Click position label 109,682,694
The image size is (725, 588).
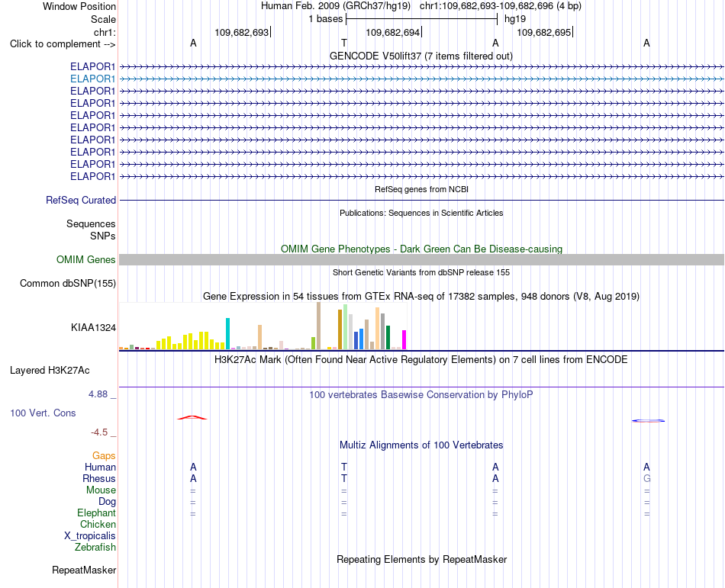(x=393, y=32)
